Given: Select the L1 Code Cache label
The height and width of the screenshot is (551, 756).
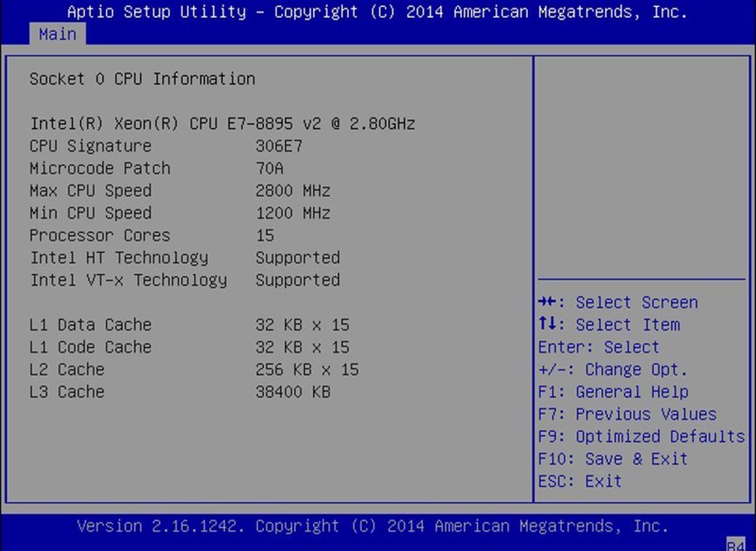Looking at the screenshot, I should click(x=91, y=347).
